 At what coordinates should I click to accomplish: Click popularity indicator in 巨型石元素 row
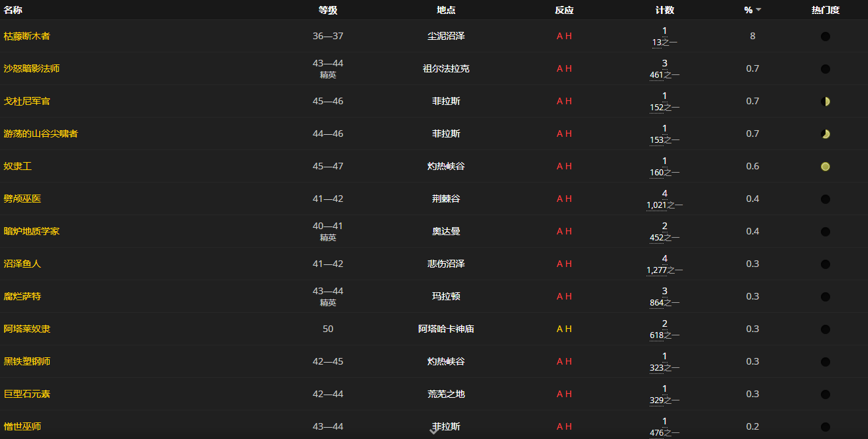(826, 395)
